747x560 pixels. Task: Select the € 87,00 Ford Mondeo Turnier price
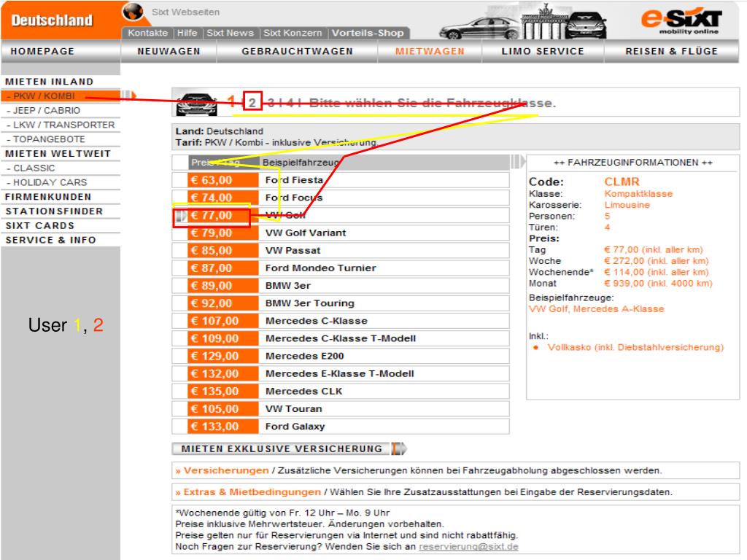[x=223, y=268]
